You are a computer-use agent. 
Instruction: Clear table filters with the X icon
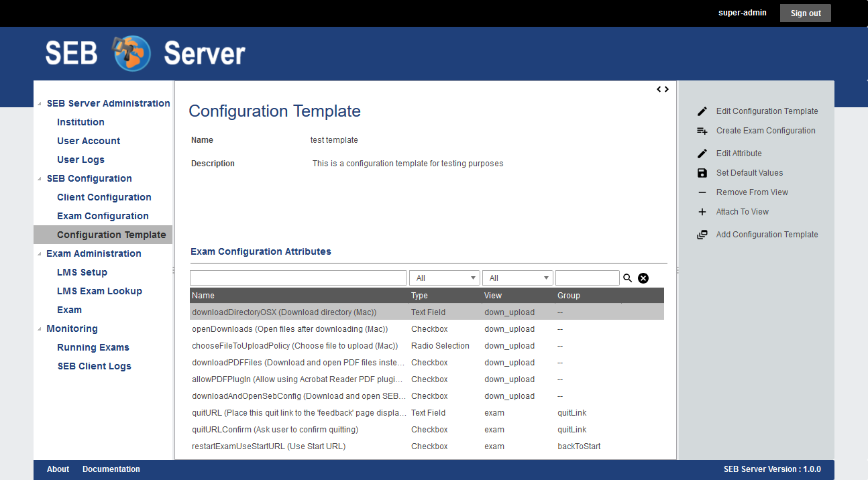click(x=643, y=278)
